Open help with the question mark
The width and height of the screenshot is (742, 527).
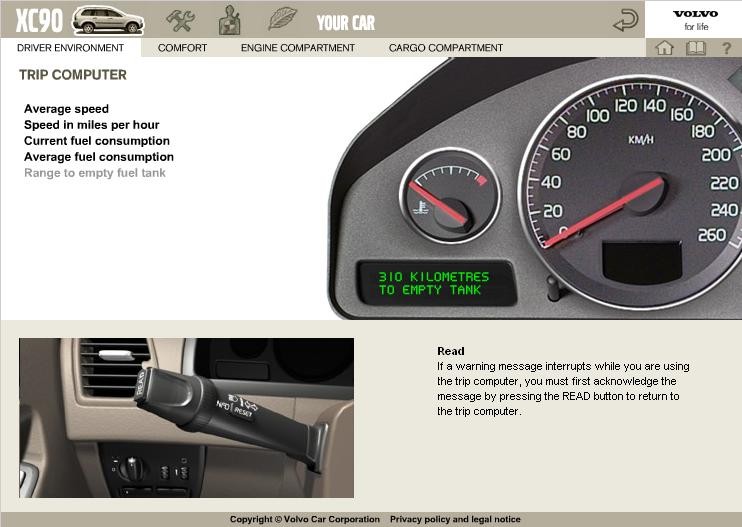click(726, 48)
